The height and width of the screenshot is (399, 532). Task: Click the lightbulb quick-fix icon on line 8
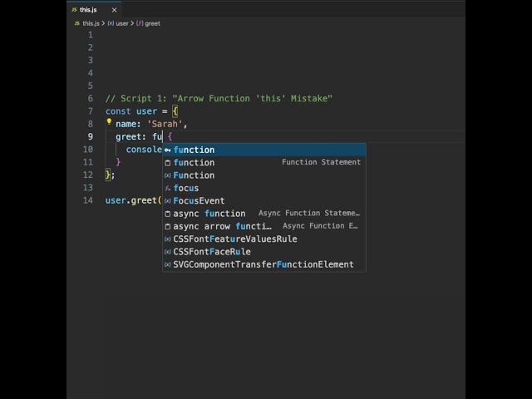tap(109, 121)
